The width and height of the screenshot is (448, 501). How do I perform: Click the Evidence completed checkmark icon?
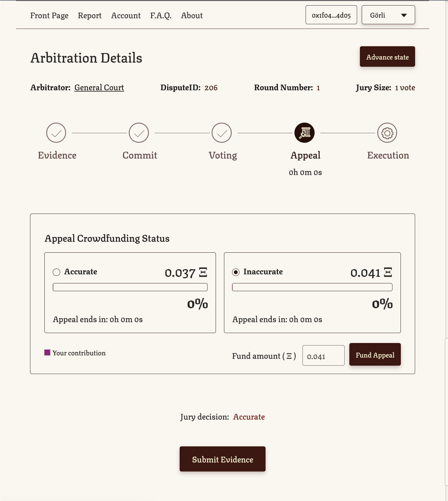coord(56,133)
